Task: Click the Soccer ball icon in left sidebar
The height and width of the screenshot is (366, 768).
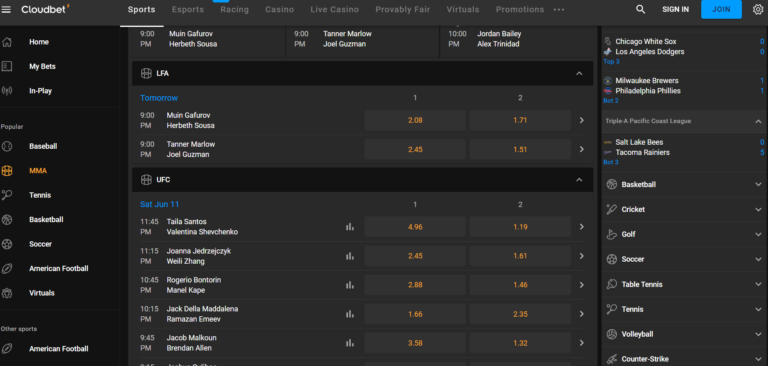Action: (x=7, y=244)
